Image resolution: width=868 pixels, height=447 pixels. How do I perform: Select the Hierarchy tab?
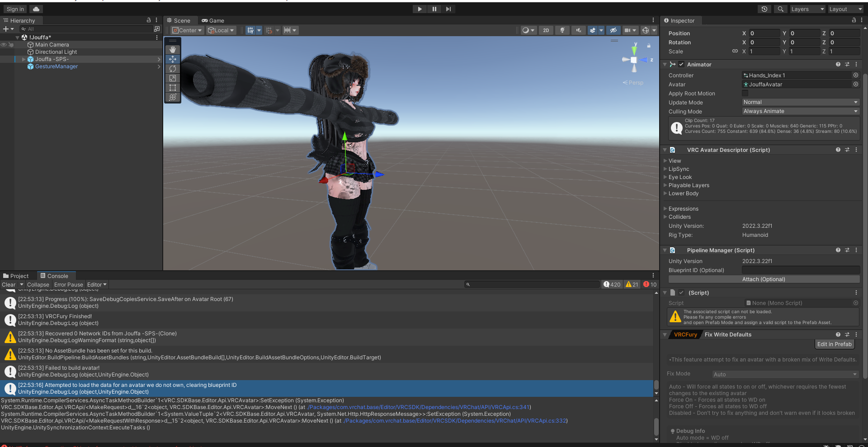19,20
